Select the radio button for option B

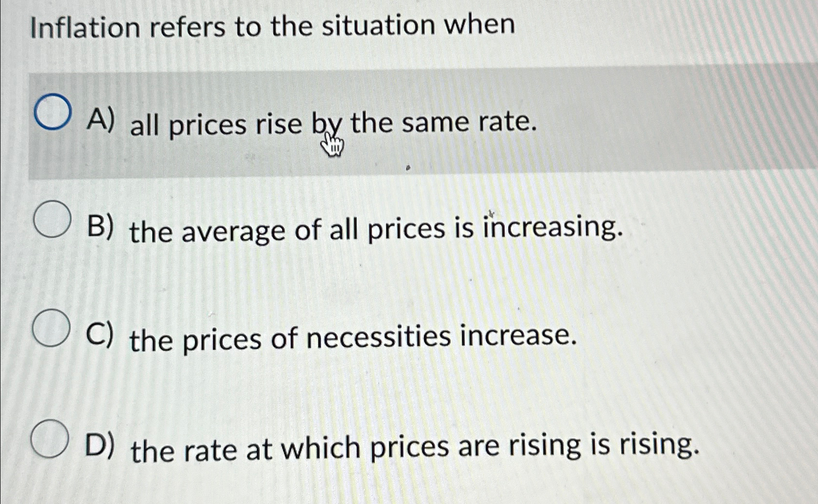[51, 219]
